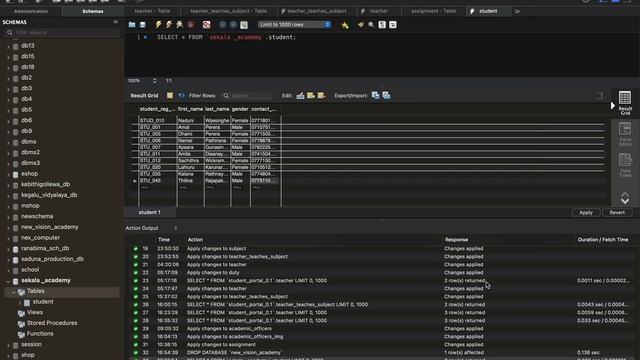The width and height of the screenshot is (640, 360).
Task: Open a SQL script file icon
Action: [x=132, y=24]
